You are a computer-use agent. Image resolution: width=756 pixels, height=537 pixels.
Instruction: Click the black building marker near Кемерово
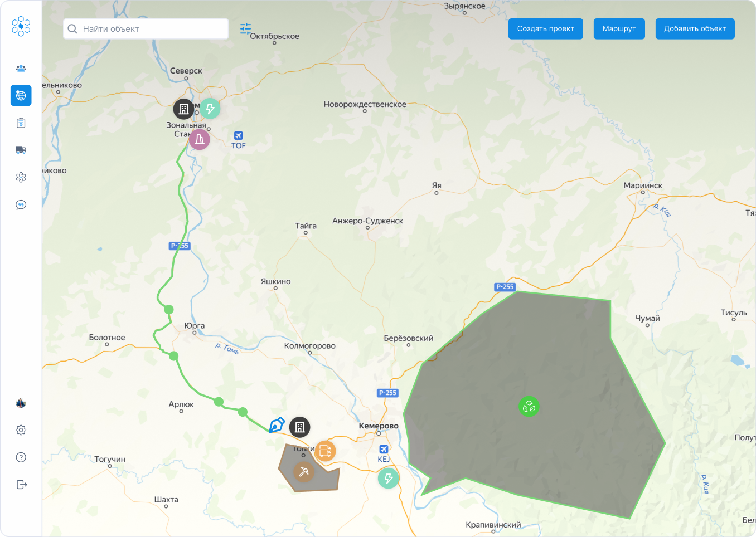[299, 427]
